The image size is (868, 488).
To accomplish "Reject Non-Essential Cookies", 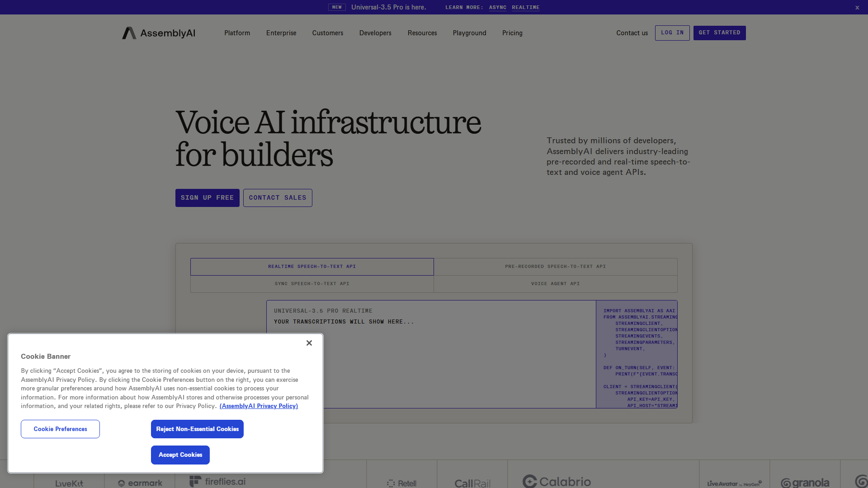I will pyautogui.click(x=197, y=429).
